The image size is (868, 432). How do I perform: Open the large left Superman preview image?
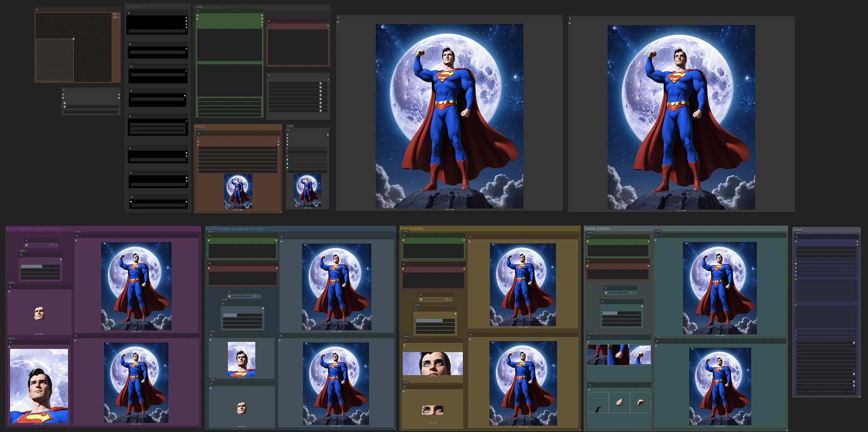[x=449, y=116]
